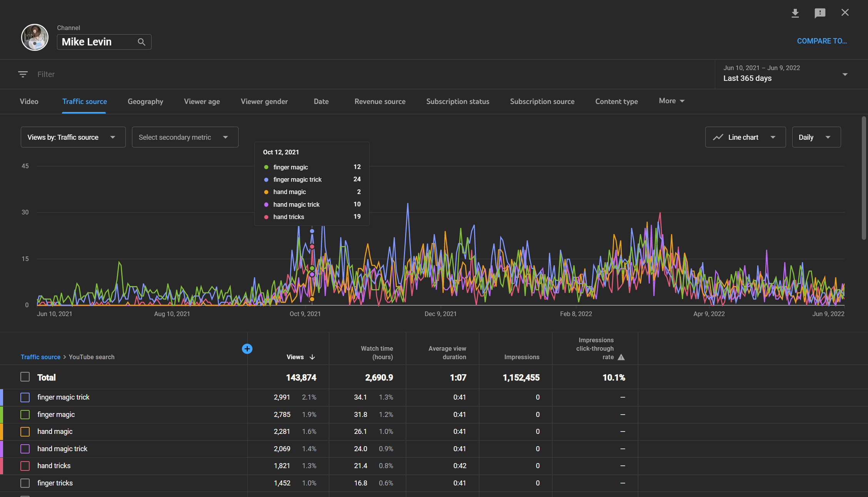This screenshot has height=497, width=868.
Task: Download the analytics report
Action: (x=795, y=13)
